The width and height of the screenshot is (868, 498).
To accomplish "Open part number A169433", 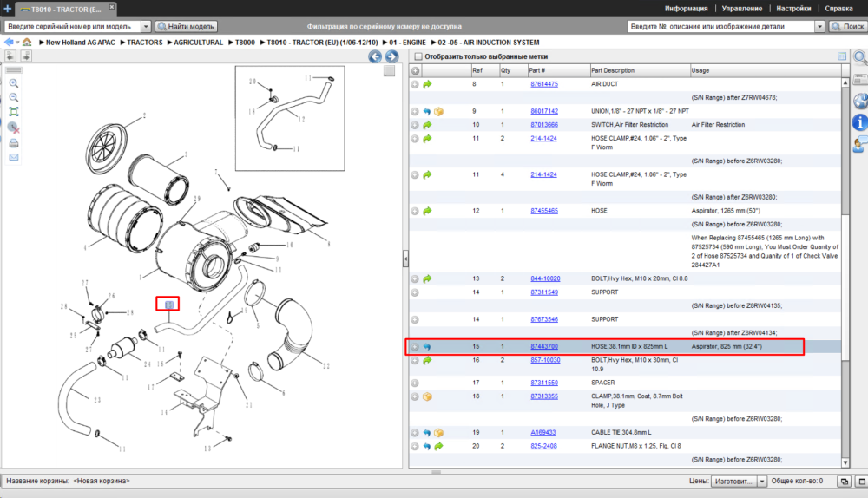I will (543, 433).
